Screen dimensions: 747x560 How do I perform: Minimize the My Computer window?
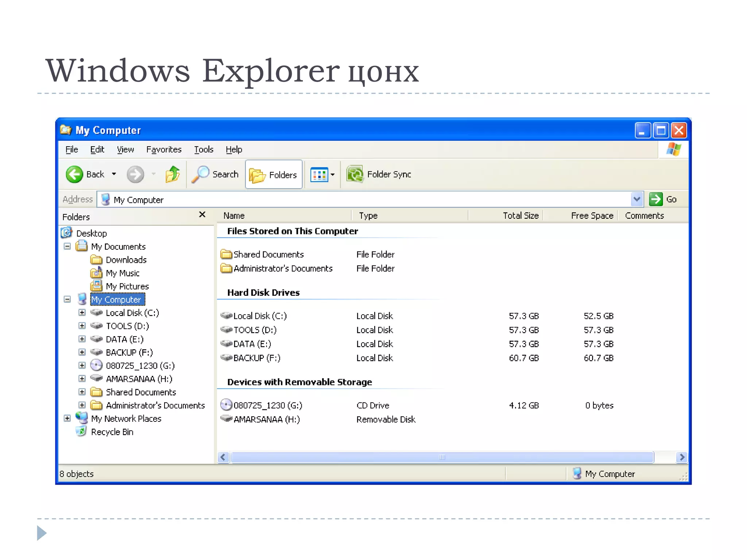coord(643,130)
